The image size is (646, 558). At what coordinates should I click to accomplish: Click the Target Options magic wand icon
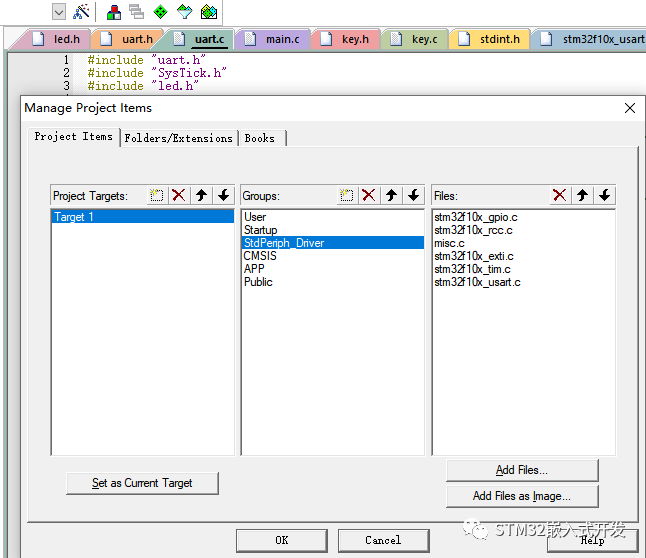82,12
